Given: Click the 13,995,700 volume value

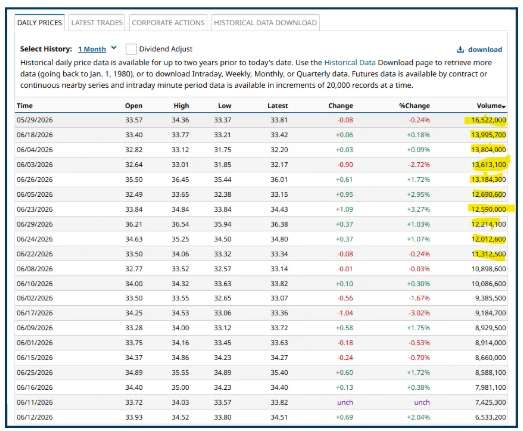Looking at the screenshot, I should 489,135.
